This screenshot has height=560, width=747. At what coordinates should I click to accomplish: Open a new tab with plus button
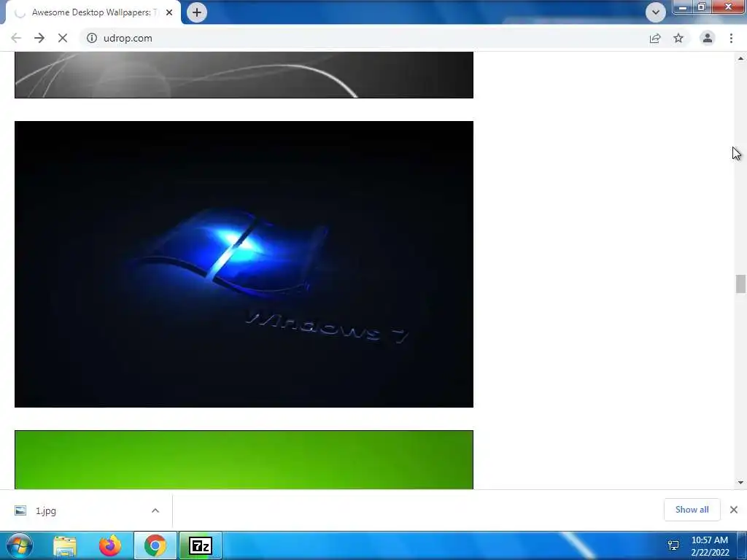pos(197,12)
